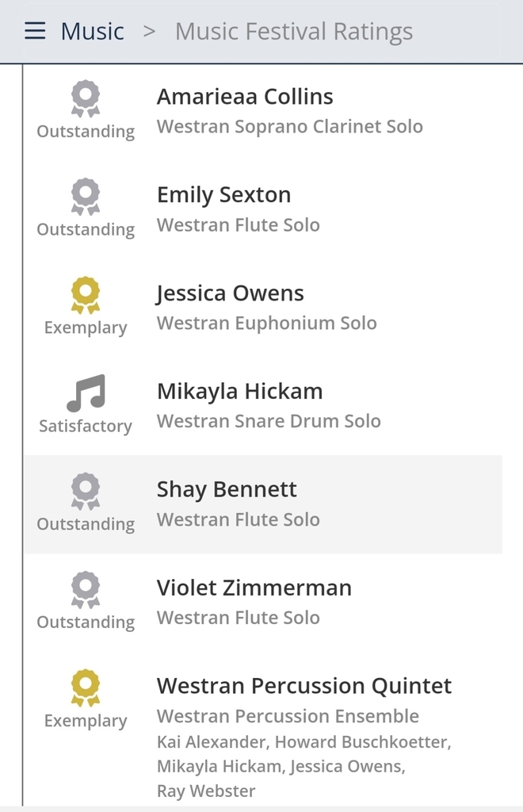Image resolution: width=523 pixels, height=812 pixels.
Task: Click Jessica Owens' gold Exemplary badge
Action: (x=86, y=295)
